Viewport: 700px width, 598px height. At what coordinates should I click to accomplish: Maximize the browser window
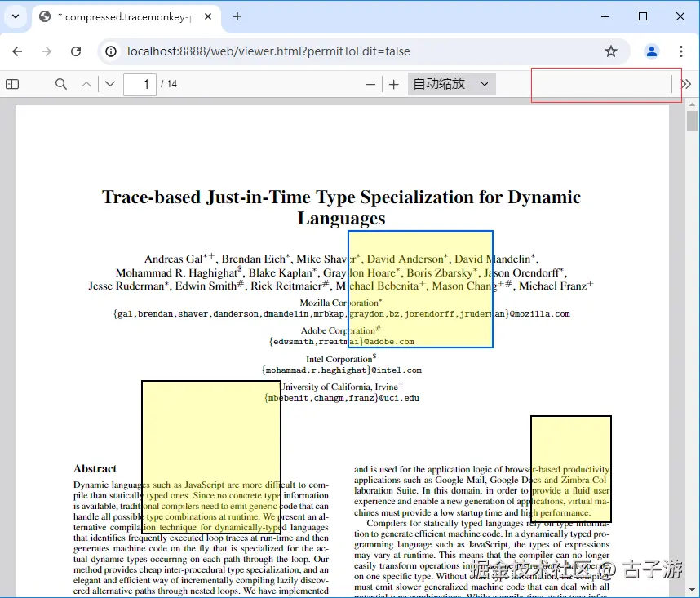click(x=643, y=16)
